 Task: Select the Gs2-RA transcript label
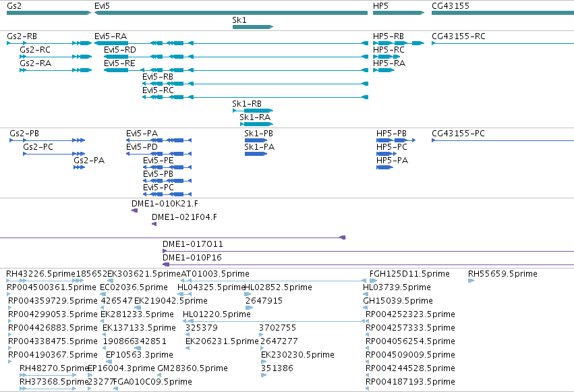point(36,63)
